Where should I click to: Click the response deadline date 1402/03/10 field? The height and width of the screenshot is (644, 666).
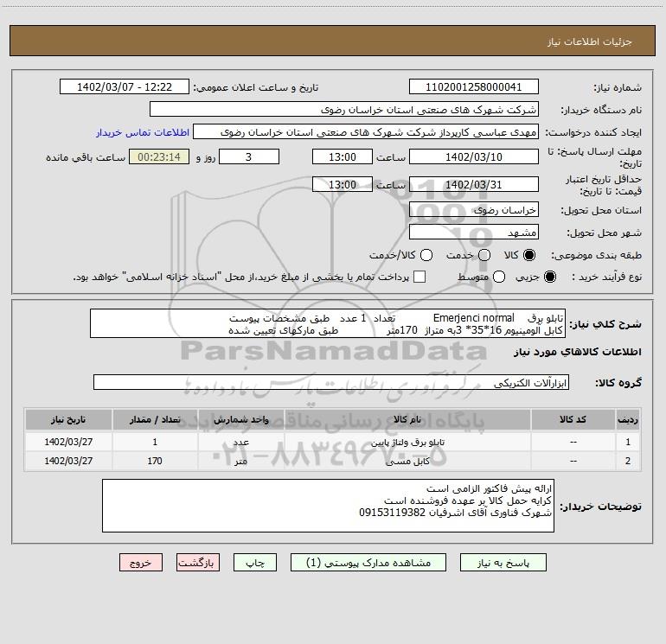pyautogui.click(x=474, y=156)
